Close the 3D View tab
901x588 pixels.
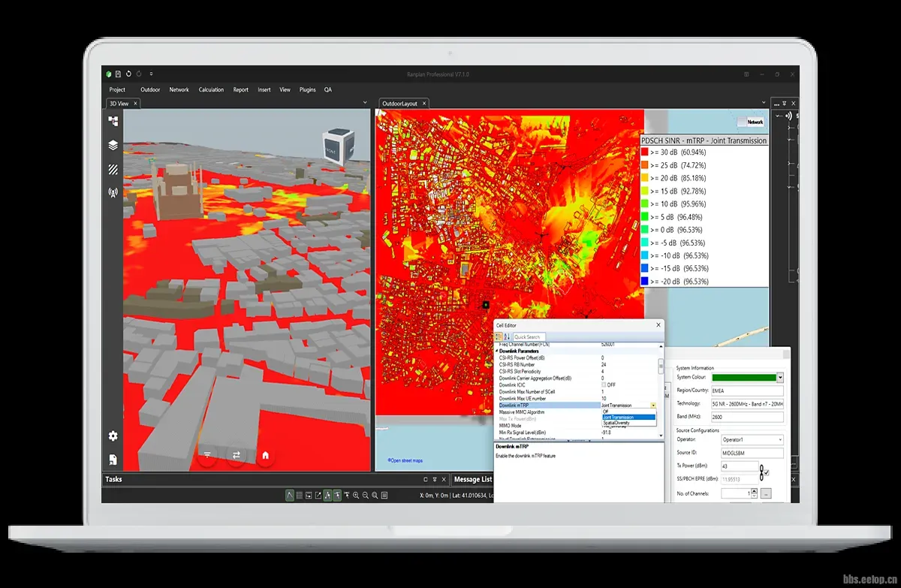tap(135, 104)
